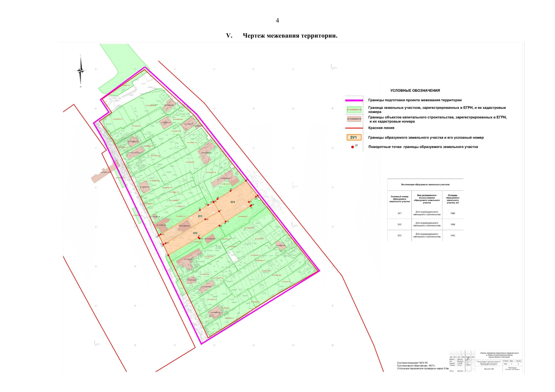The width and height of the screenshot is (555, 392).
Task: Click the ЗУ2 row label in explication table
Action: [399, 224]
